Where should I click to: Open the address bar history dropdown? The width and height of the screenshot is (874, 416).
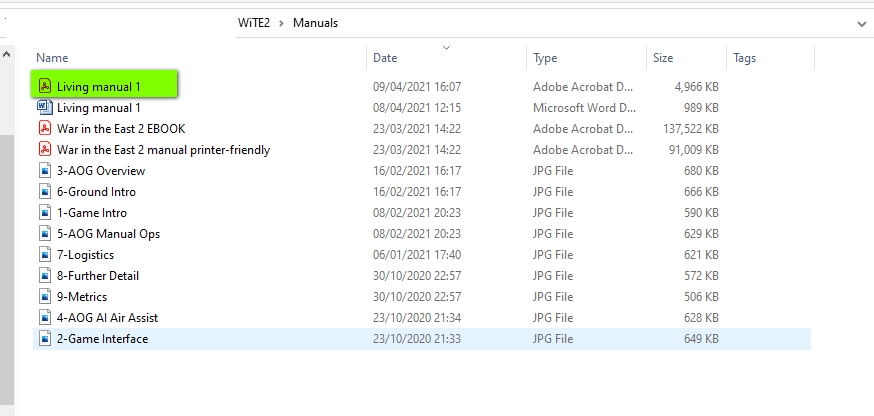pos(862,23)
